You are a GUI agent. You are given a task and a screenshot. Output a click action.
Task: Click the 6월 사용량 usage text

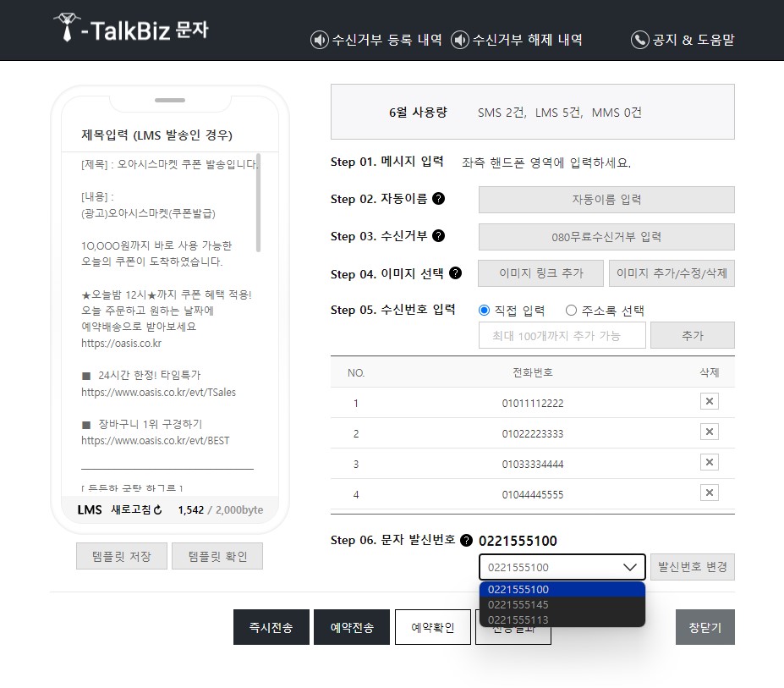coord(418,112)
